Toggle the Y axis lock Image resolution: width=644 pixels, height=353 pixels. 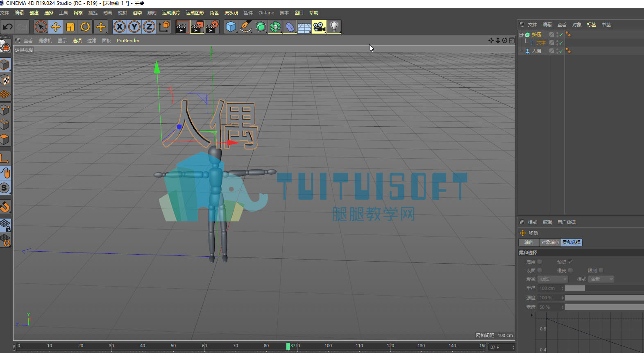click(x=134, y=27)
